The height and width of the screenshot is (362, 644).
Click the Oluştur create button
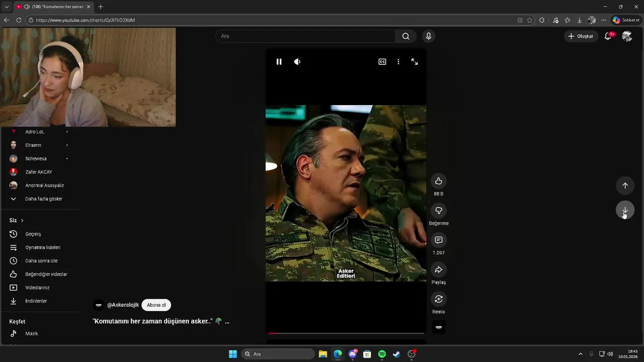click(x=581, y=36)
